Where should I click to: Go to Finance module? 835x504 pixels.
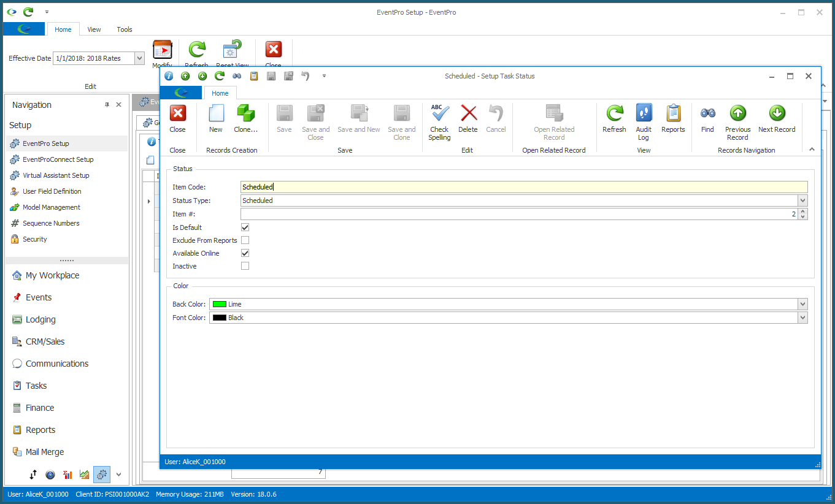[x=67, y=408]
